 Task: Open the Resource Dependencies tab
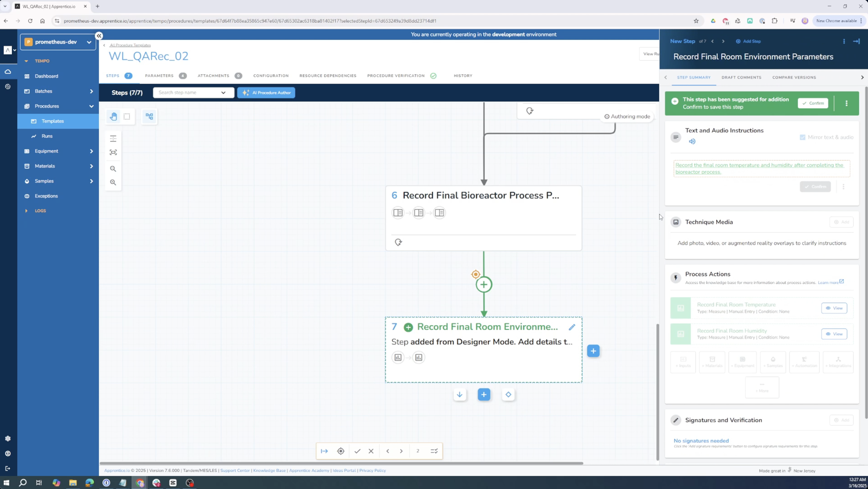(x=328, y=76)
